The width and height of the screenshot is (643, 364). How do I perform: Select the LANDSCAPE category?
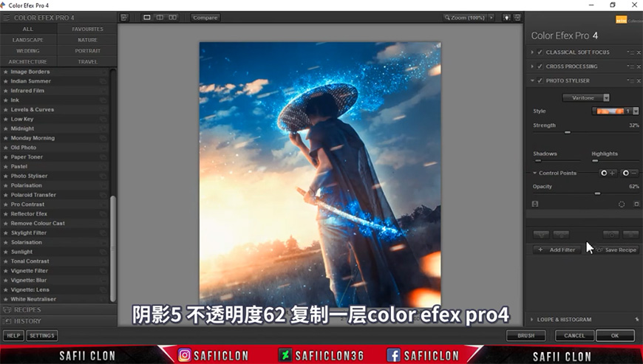(x=28, y=40)
